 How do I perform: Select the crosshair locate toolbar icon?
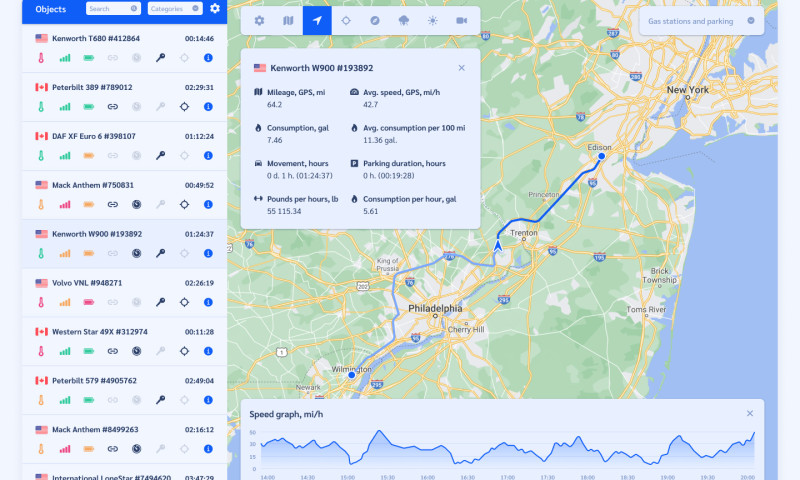coord(346,21)
